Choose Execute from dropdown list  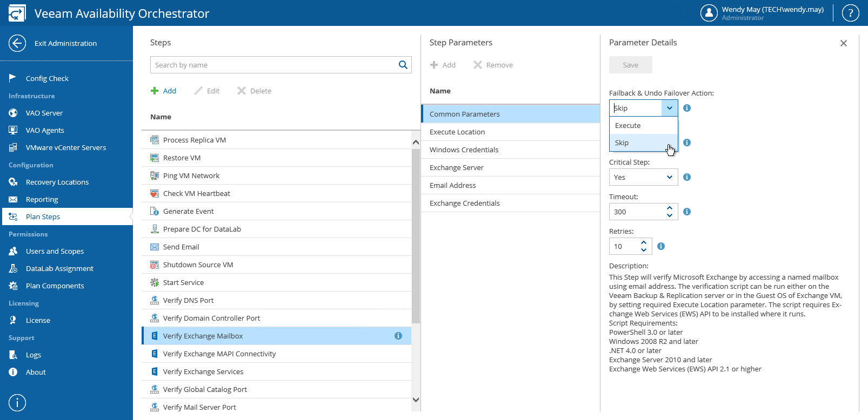(x=644, y=125)
